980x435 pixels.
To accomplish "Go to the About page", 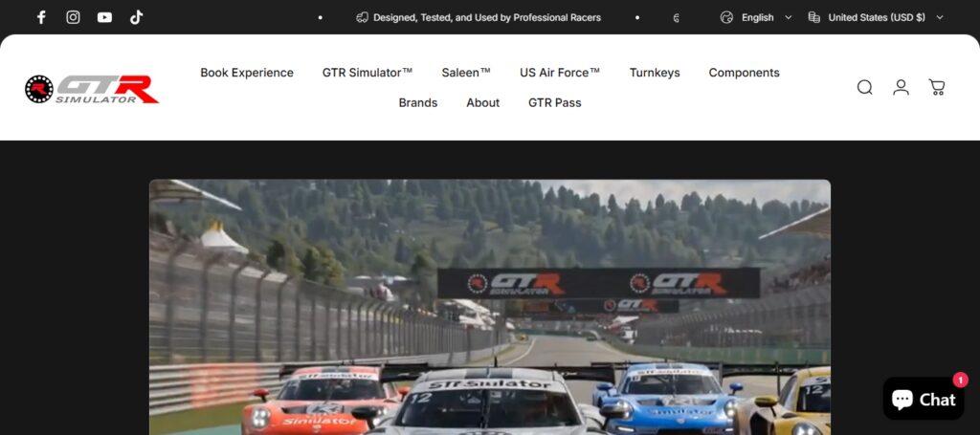I will coord(482,102).
